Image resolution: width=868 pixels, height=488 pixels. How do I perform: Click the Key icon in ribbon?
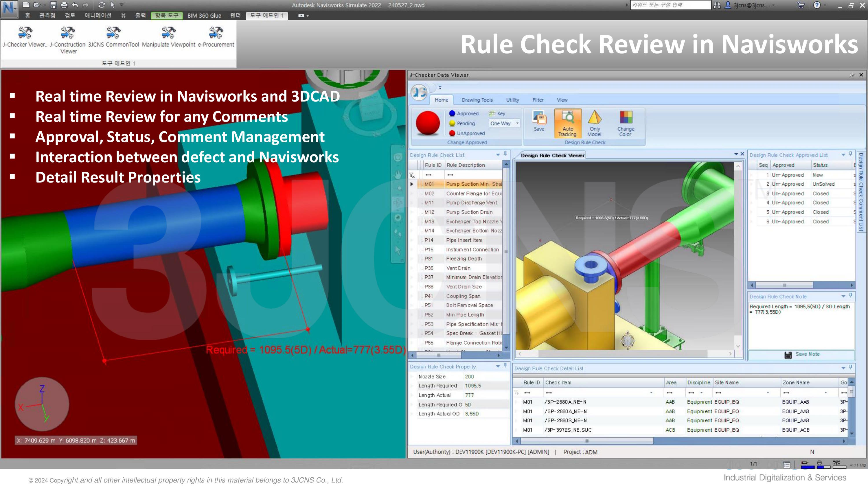click(497, 113)
